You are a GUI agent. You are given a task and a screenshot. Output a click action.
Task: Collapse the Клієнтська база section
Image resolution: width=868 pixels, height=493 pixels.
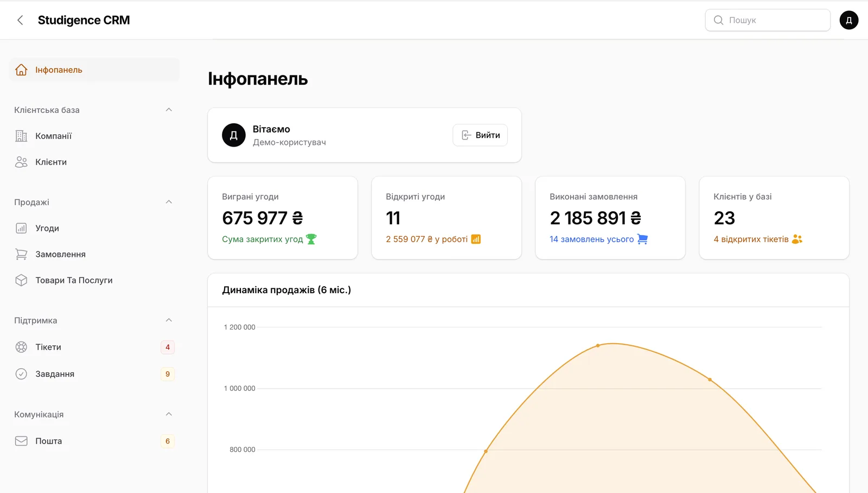[169, 110]
